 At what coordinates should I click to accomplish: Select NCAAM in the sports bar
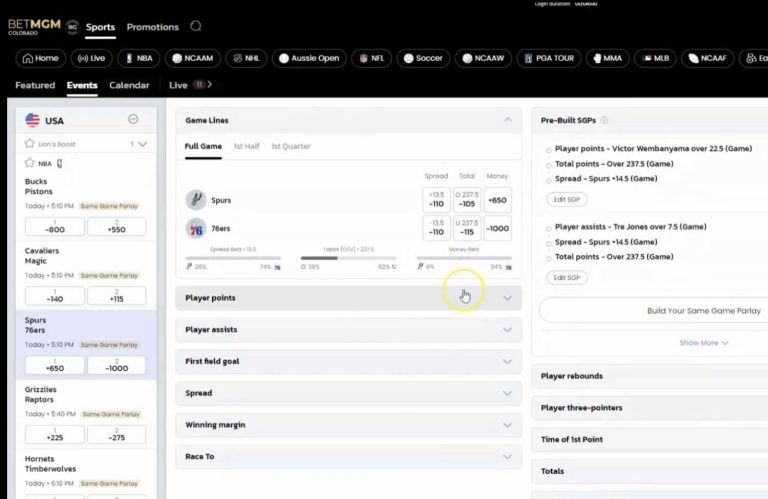(192, 58)
